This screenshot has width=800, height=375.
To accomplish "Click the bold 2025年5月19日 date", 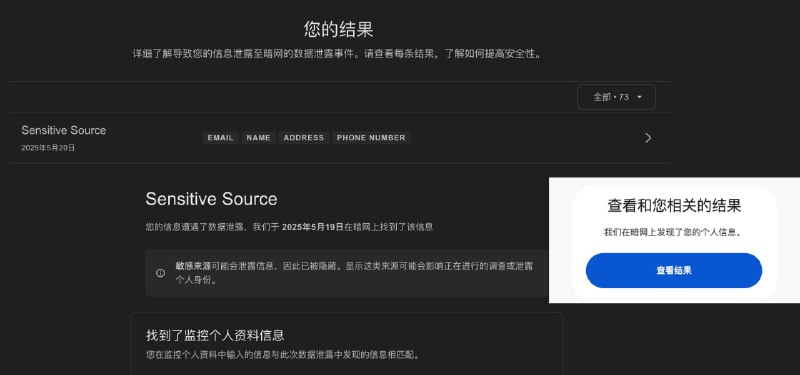I will tap(312, 227).
